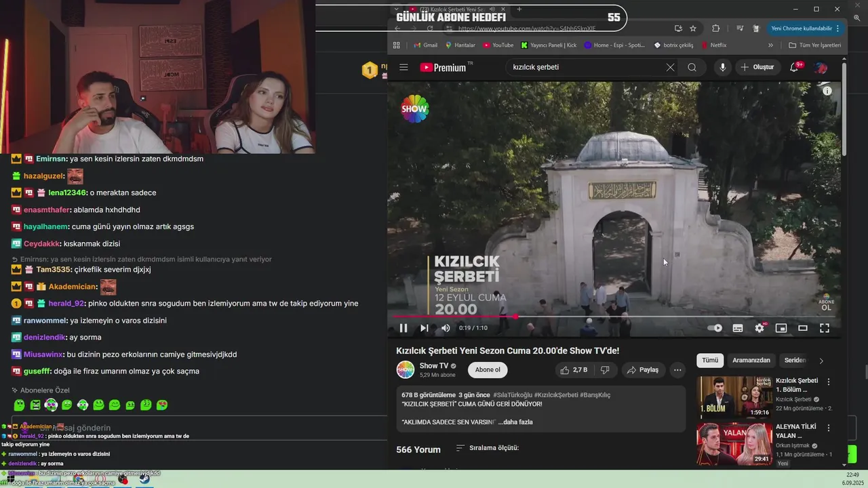Open 'botrix çekiliş' bookmark
This screenshot has height=488, width=868.
coord(674,45)
